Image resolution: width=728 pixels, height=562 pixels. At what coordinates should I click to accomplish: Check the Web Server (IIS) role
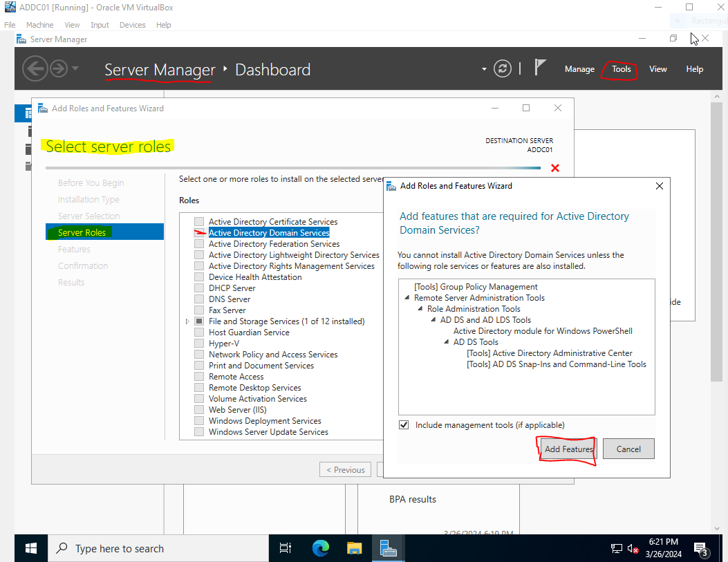(199, 409)
